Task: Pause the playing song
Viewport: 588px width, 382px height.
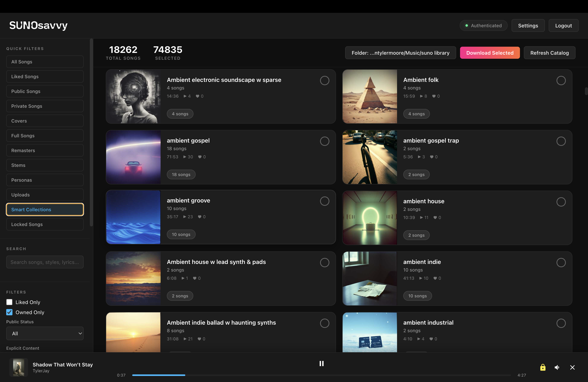Action: (321, 364)
